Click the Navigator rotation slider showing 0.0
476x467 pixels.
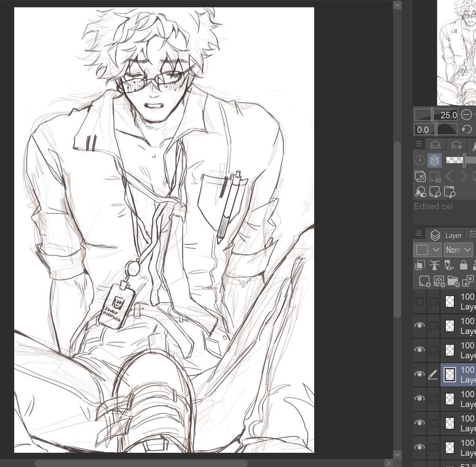(x=436, y=129)
